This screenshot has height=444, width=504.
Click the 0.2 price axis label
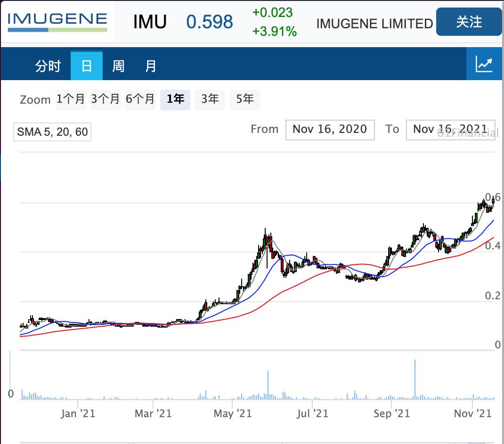click(492, 296)
